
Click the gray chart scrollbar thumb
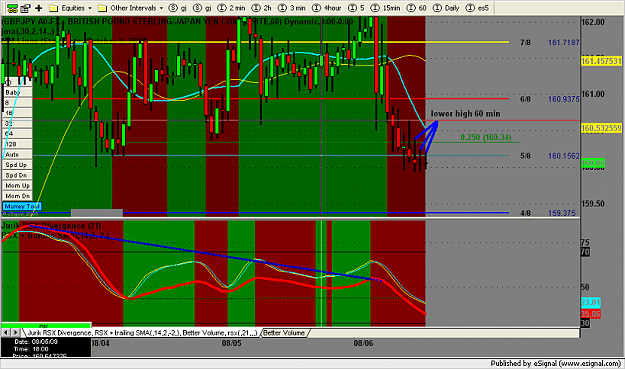tap(97, 213)
